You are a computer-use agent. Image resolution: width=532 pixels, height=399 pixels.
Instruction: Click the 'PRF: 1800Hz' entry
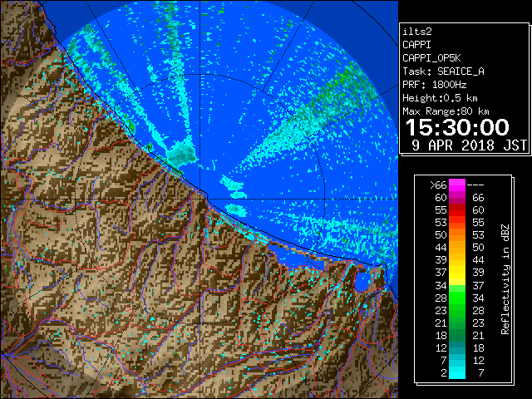[434, 85]
